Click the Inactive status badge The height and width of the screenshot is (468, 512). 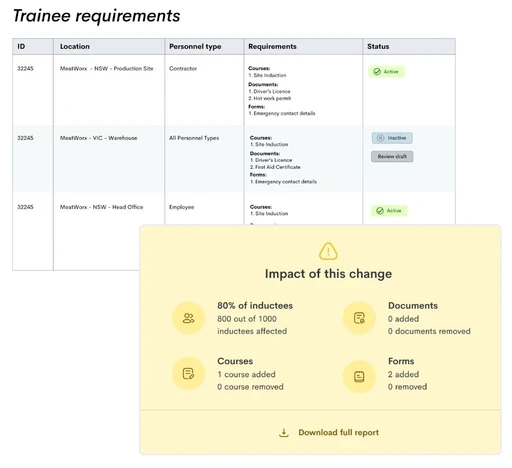tap(392, 138)
